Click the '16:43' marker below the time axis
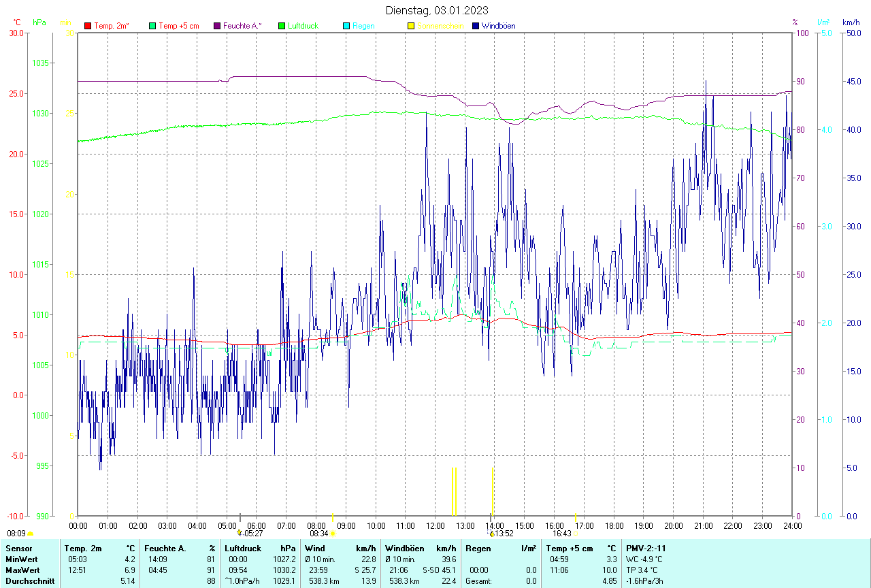The image size is (871, 588). (562, 534)
